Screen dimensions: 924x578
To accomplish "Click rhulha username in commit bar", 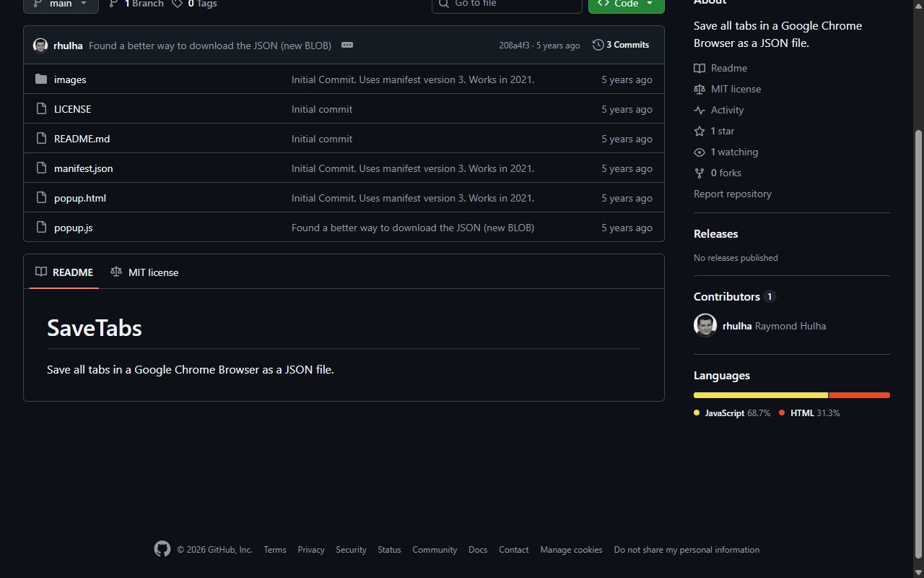I will click(x=68, y=45).
